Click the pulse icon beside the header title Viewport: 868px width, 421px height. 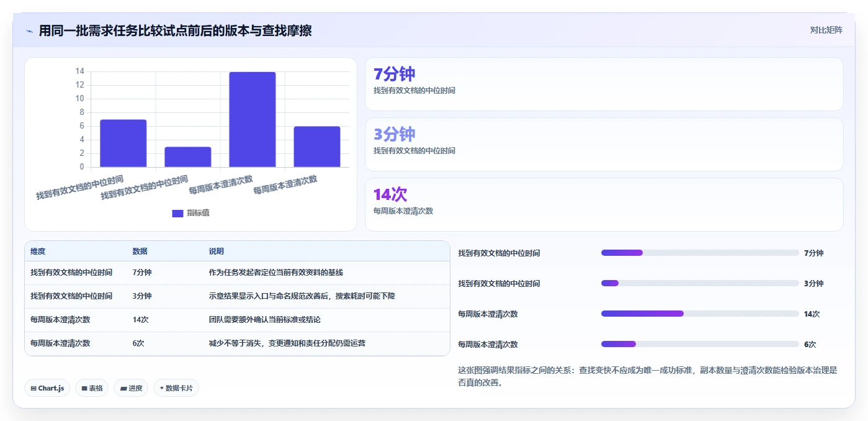click(x=30, y=30)
